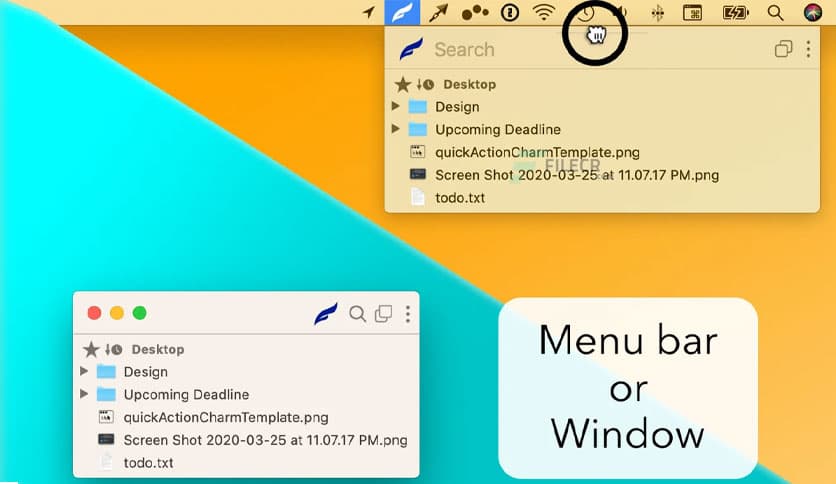Open Spotlight search magnifier in the menu bar

click(x=775, y=13)
